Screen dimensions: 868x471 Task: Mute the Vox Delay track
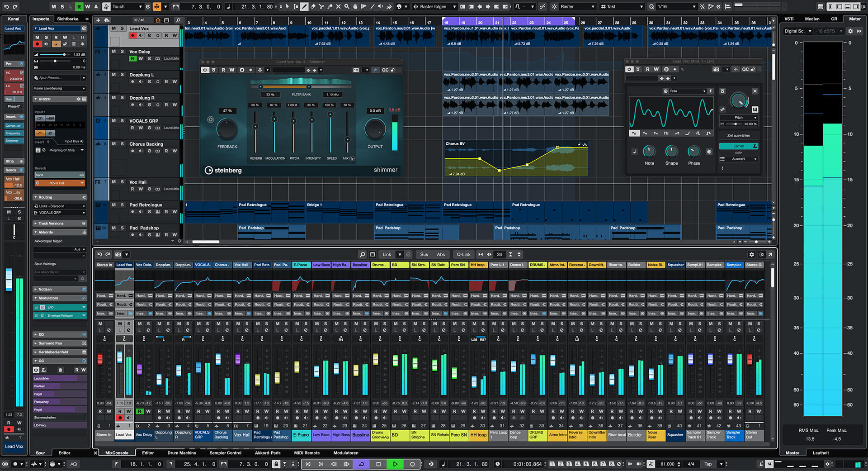[x=113, y=52]
